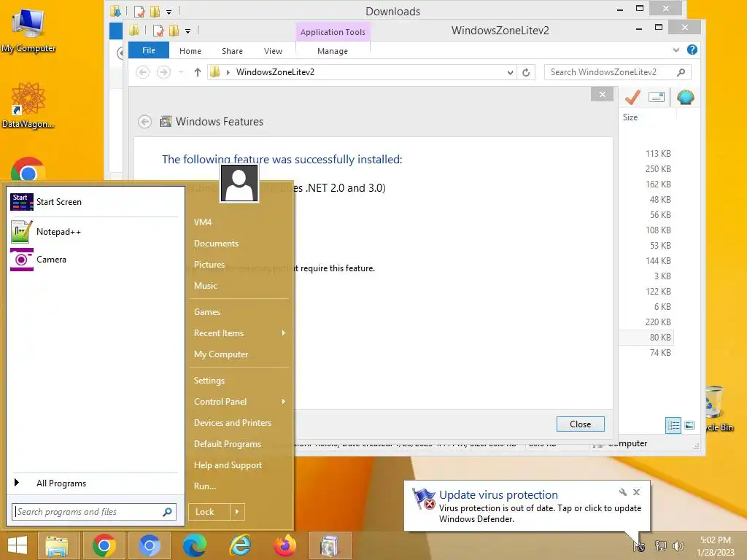Open DataWagon desktop shortcut
The height and width of the screenshot is (560, 747).
(28, 106)
